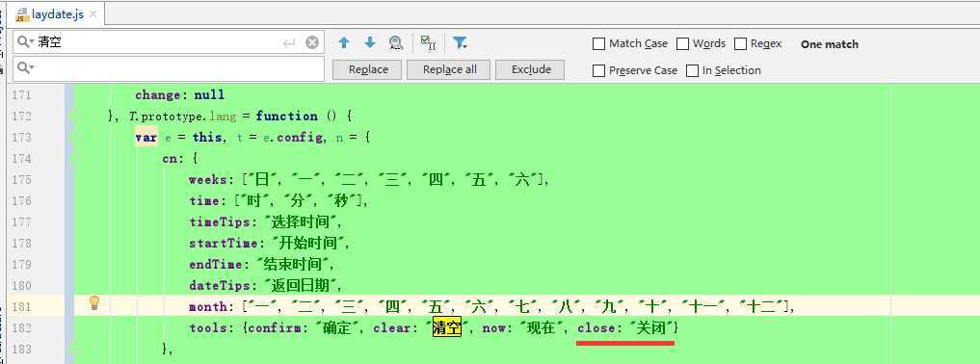Open the search filter funnel icon
Viewport: 980px width, 364px height.
pyautogui.click(x=460, y=42)
